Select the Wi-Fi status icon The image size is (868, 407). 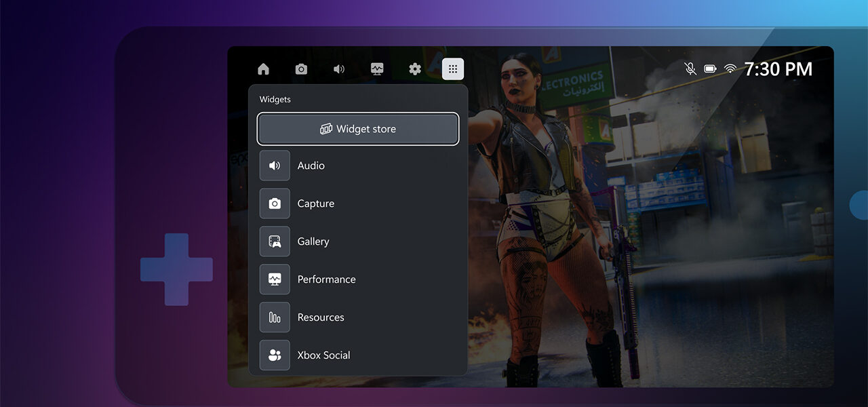[x=730, y=69]
